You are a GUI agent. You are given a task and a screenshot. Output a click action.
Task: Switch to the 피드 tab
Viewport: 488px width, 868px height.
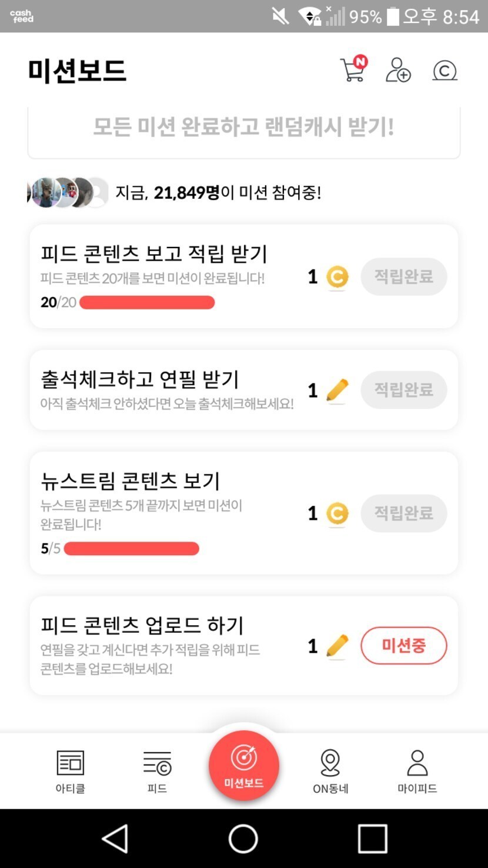tap(157, 772)
